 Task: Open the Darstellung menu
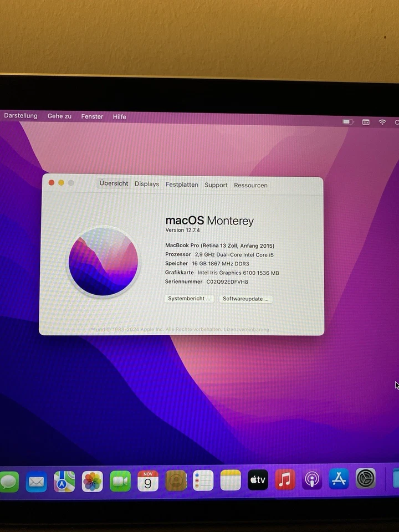pos(21,116)
